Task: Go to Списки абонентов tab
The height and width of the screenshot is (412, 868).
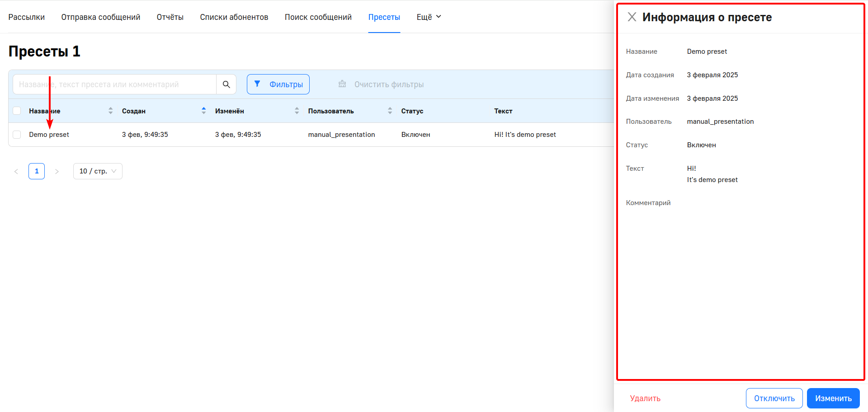Action: (x=234, y=17)
